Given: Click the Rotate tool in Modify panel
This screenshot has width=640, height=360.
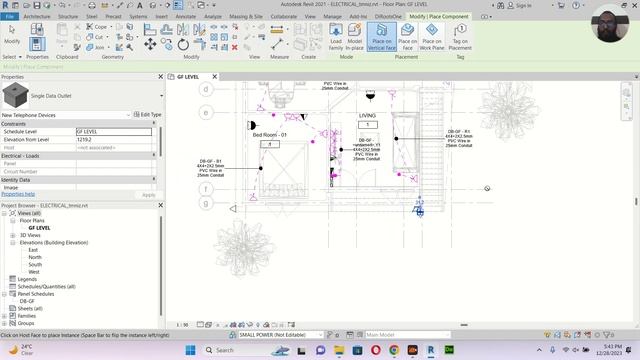Looking at the screenshot, I should (183, 44).
